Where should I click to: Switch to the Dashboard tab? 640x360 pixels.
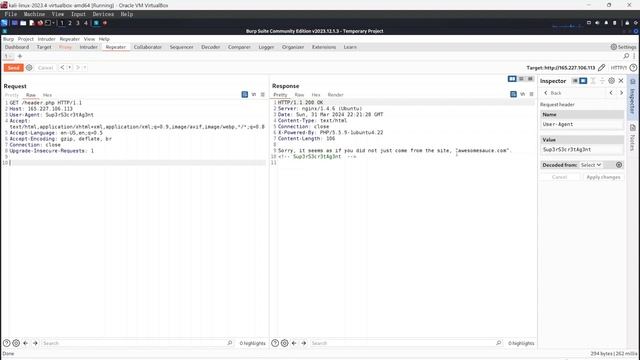(x=17, y=47)
